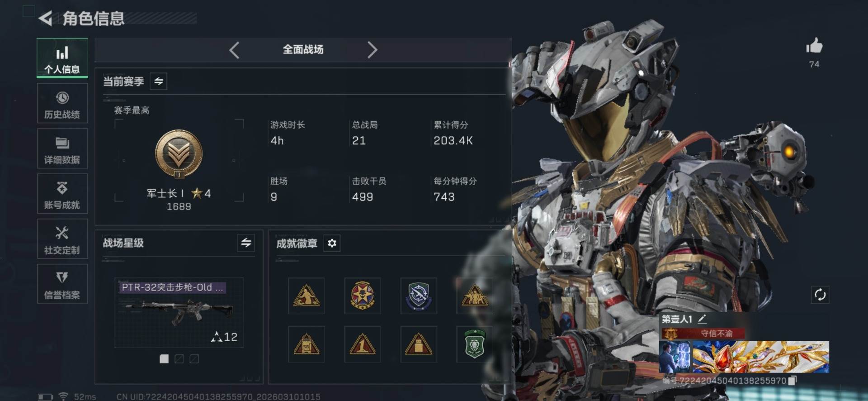868x401 pixels.
Task: Toggle the 战场星级 swap button
Action: [246, 243]
